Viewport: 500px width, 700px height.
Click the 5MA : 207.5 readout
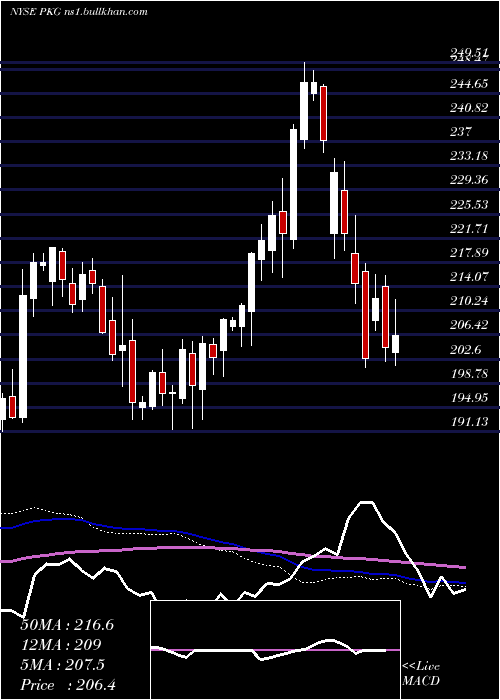pos(62,665)
